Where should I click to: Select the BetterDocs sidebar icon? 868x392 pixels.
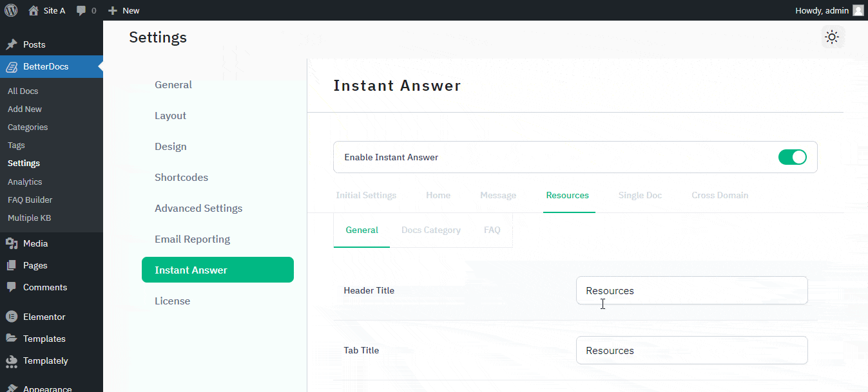10,66
